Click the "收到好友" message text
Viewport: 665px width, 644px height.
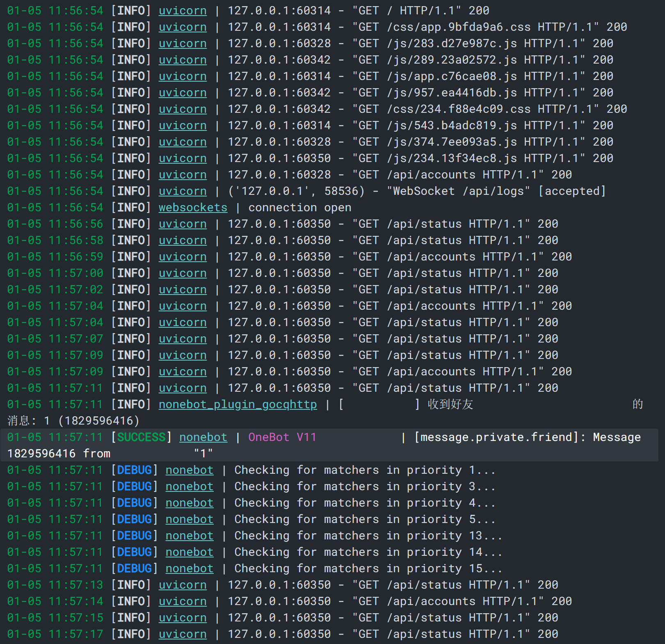coord(450,404)
